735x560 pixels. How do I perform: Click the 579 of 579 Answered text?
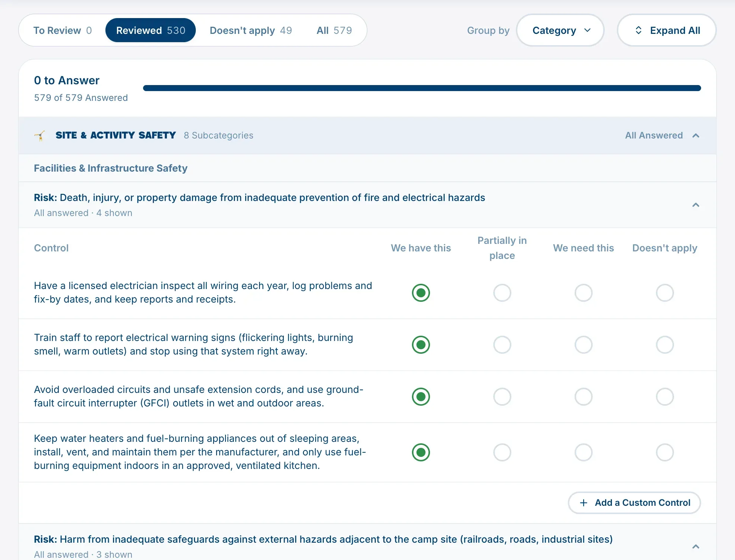click(x=81, y=98)
